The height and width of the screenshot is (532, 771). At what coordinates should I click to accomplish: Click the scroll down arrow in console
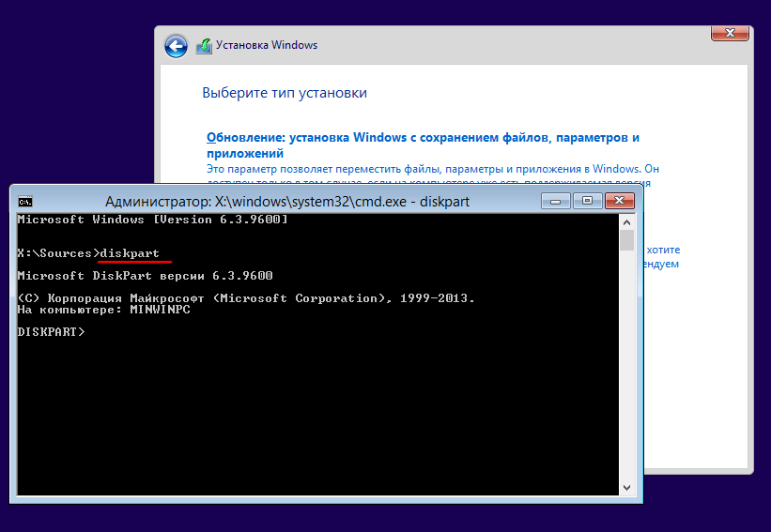[626, 488]
